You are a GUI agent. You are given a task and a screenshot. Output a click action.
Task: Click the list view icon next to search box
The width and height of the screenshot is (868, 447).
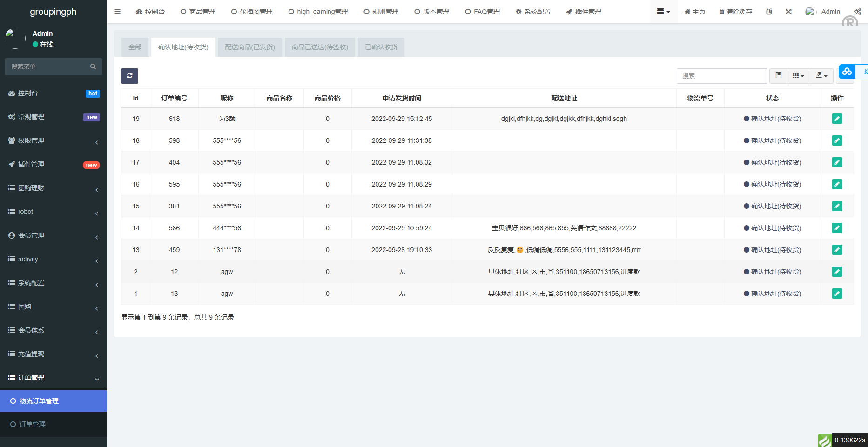[x=778, y=75]
